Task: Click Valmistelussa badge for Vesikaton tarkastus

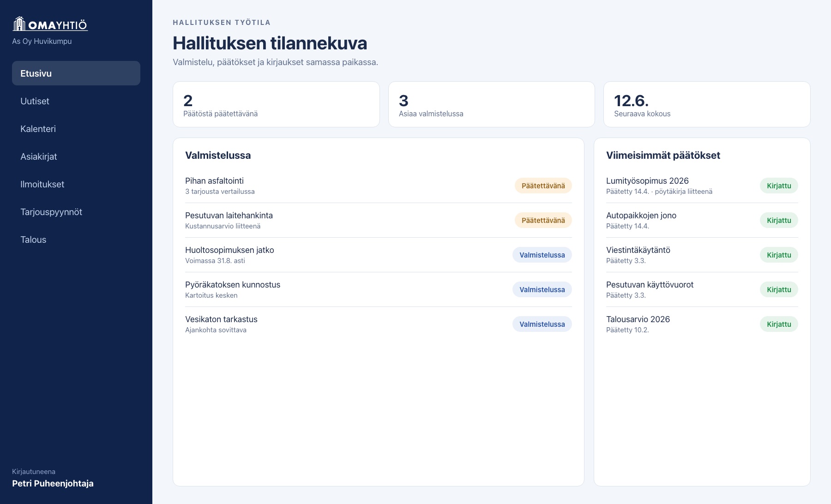Action: coord(542,324)
